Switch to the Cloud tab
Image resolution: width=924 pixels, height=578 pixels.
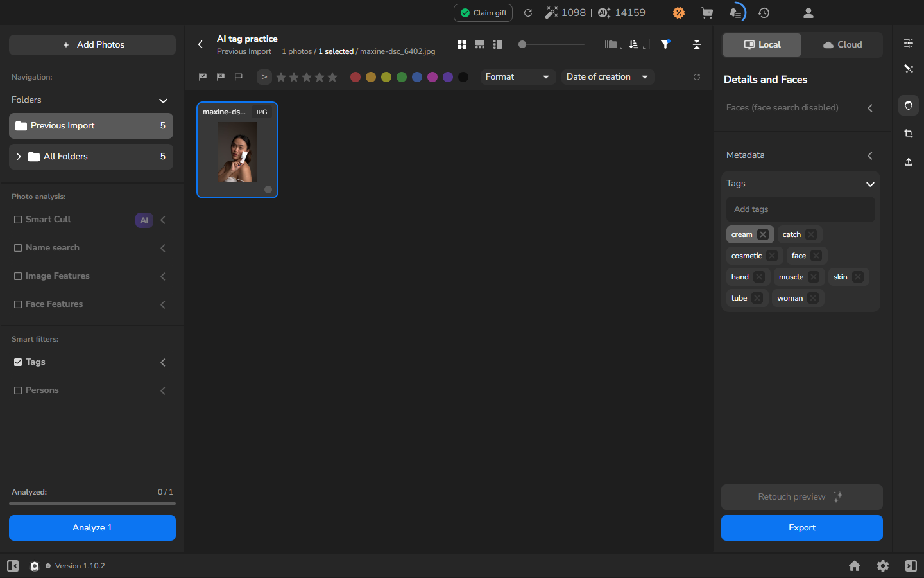tap(843, 45)
